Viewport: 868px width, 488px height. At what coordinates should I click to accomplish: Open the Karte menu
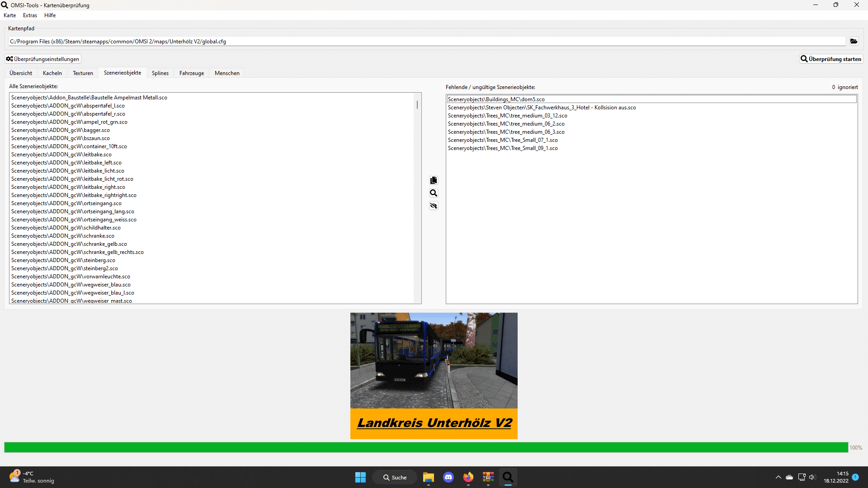point(9,15)
